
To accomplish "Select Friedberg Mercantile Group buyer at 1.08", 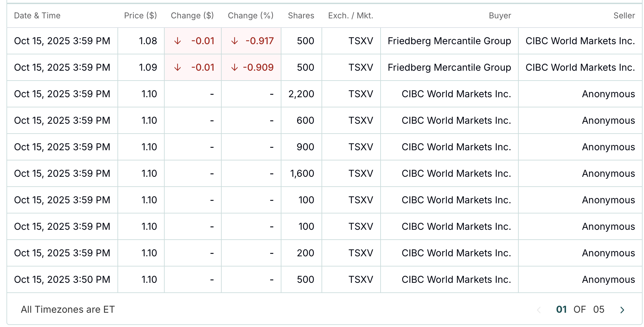I will 449,41.
